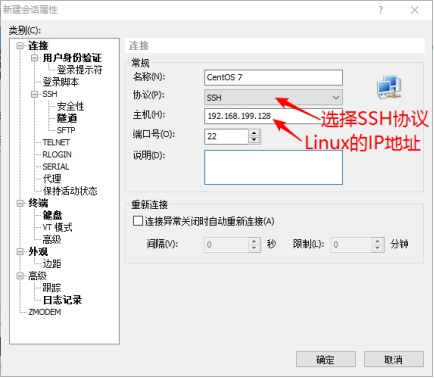Select SSH category in tree
Viewport: 434px width, 378px height.
50,94
